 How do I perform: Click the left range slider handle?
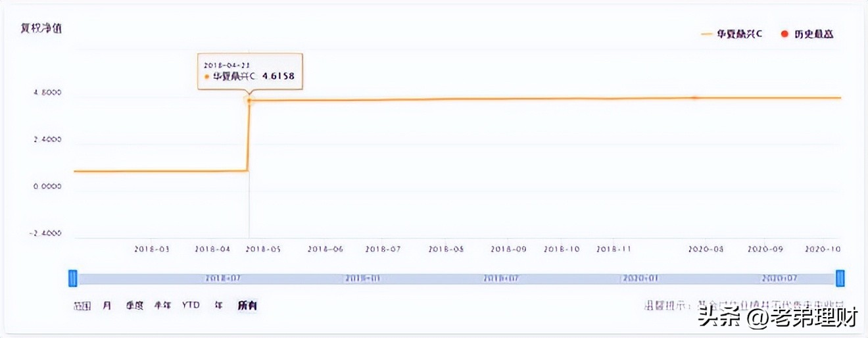tap(73, 278)
